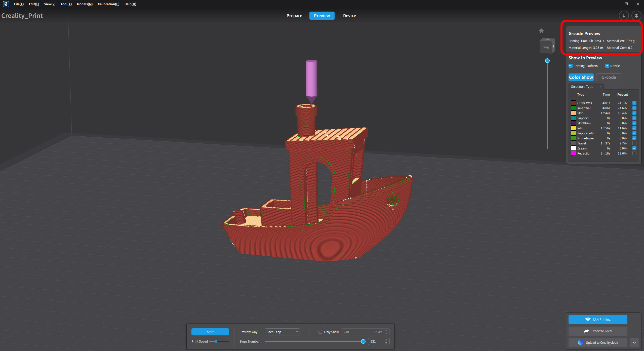Viewport: 644px width, 351px height.
Task: Tick the Only Show checkbox
Action: (320, 332)
